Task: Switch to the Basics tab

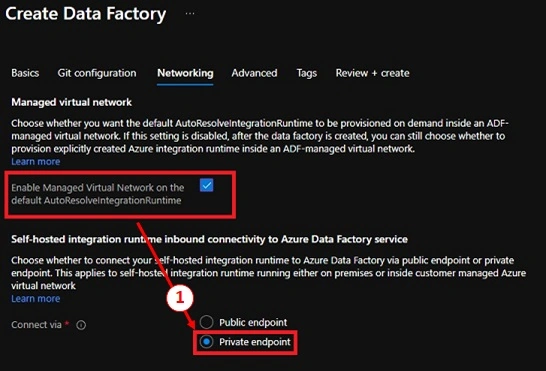Action: pos(25,73)
